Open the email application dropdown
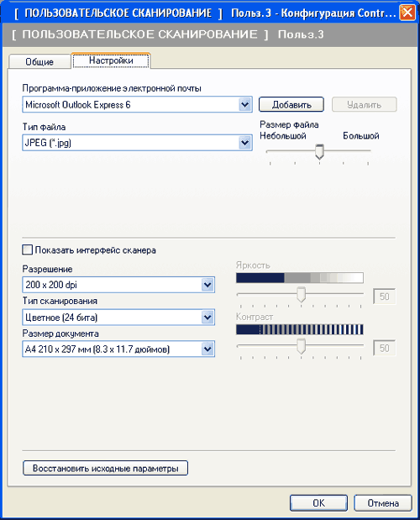420x520 pixels. pyautogui.click(x=245, y=105)
